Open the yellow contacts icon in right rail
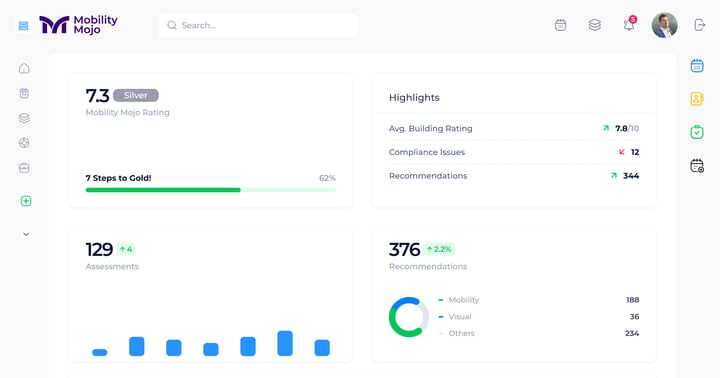720x378 pixels. (697, 99)
